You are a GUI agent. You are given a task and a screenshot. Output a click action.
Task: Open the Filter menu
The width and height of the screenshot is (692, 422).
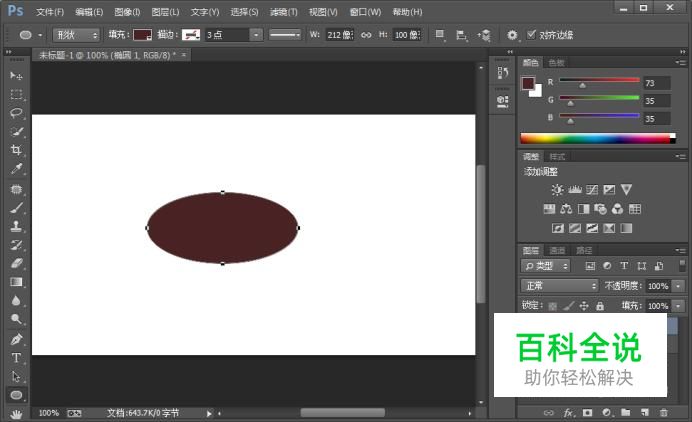tap(283, 12)
